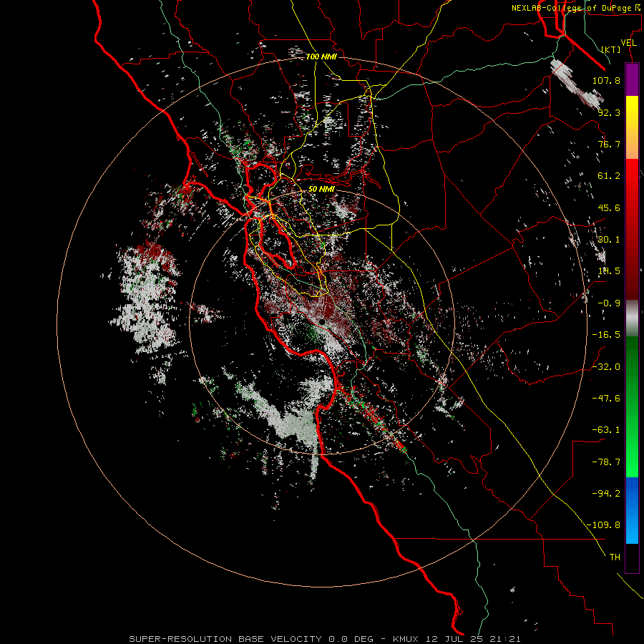Image resolution: width=644 pixels, height=644 pixels.
Task: Click the -94.2 legend value
Action: coord(606,494)
